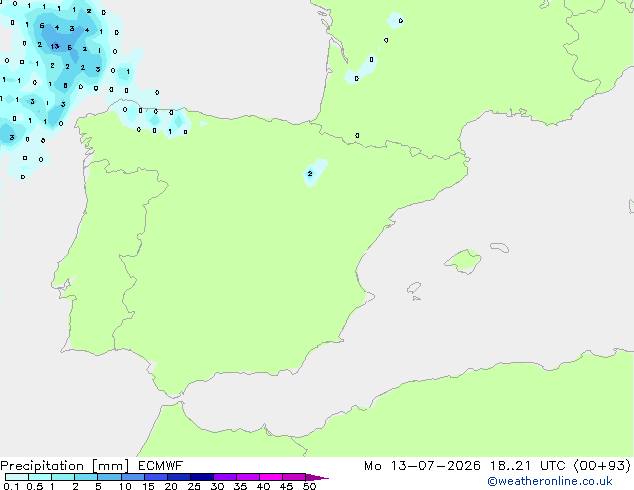634x490 pixels.
Task: Click the legend label '0.1'
Action: click(11, 486)
